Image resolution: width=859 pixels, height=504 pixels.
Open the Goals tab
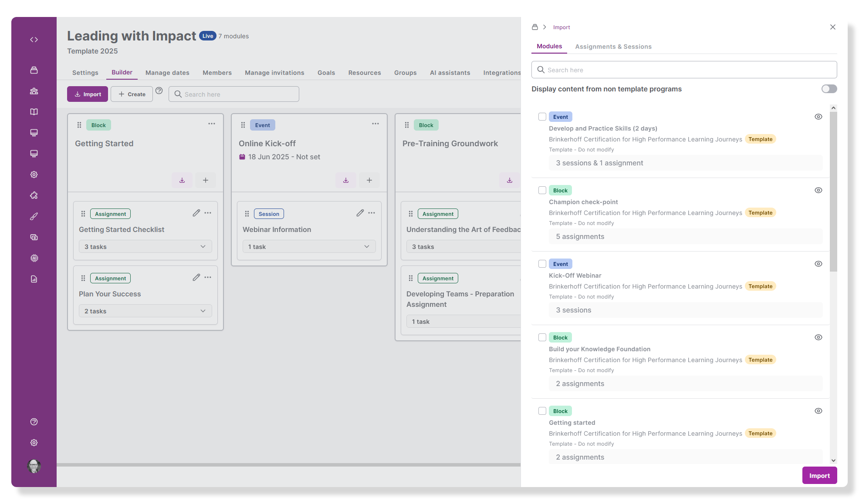[x=326, y=73]
